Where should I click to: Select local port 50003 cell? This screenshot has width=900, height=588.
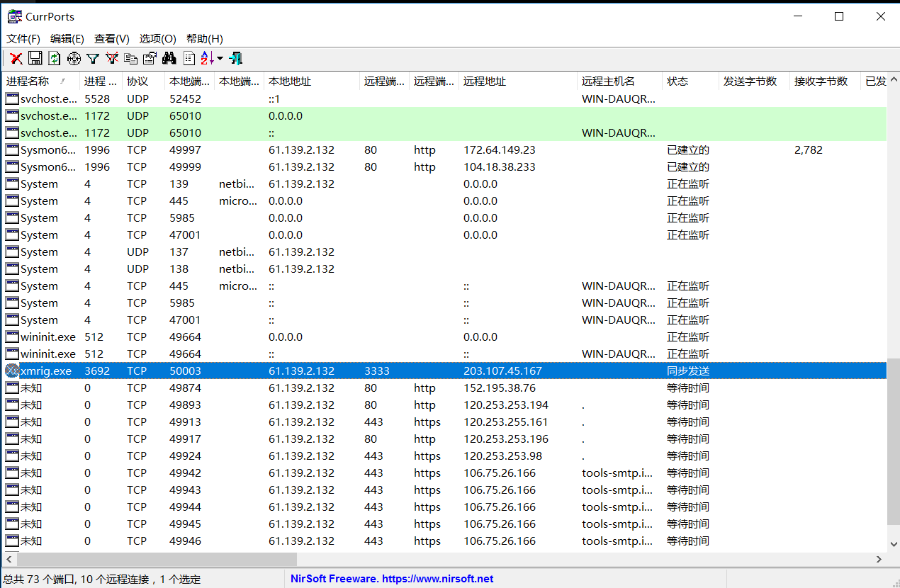coord(185,371)
